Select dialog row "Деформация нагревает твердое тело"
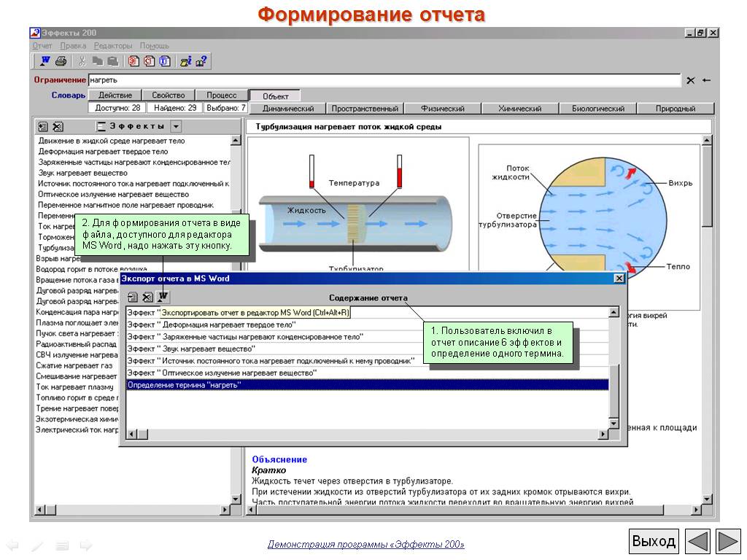747x560 pixels. click(368, 324)
